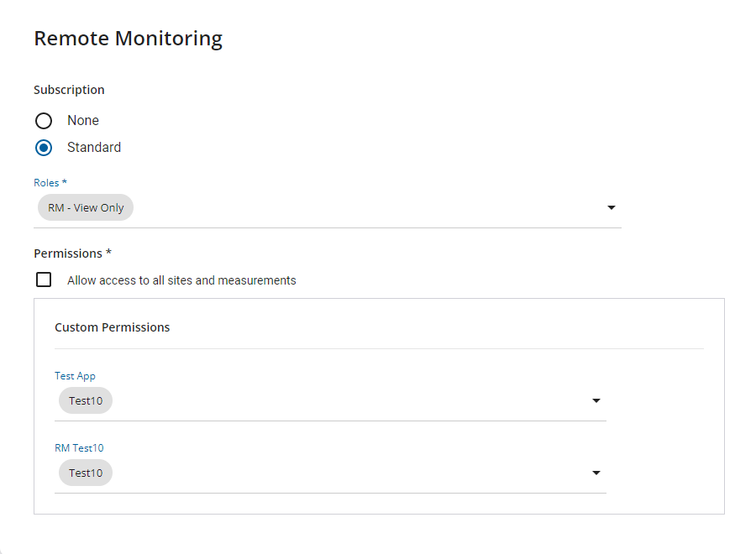
Task: Click the RM Test10 field label
Action: point(79,448)
